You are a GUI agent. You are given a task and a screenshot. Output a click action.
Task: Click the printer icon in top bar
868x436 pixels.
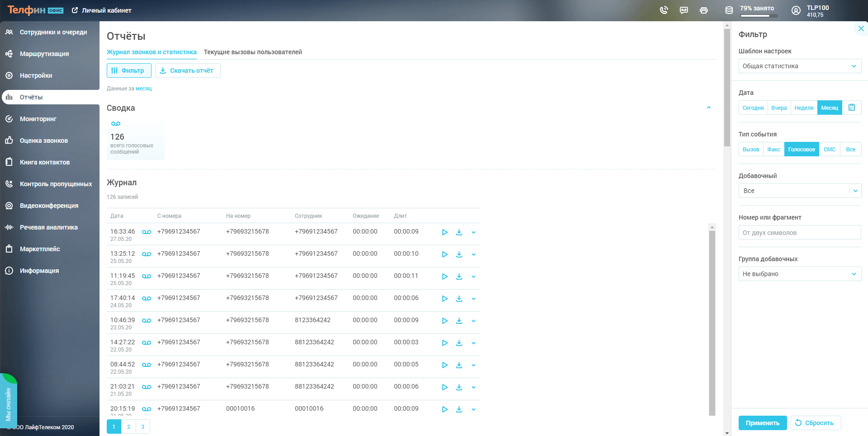point(703,10)
